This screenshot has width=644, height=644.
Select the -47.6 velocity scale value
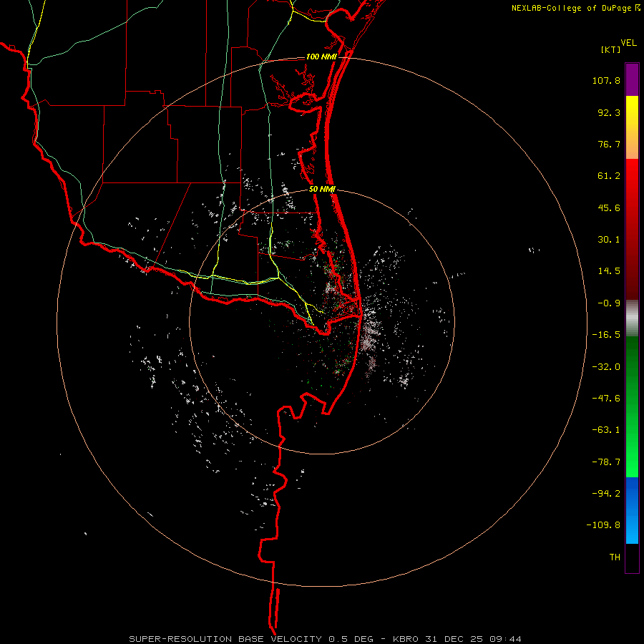click(606, 399)
